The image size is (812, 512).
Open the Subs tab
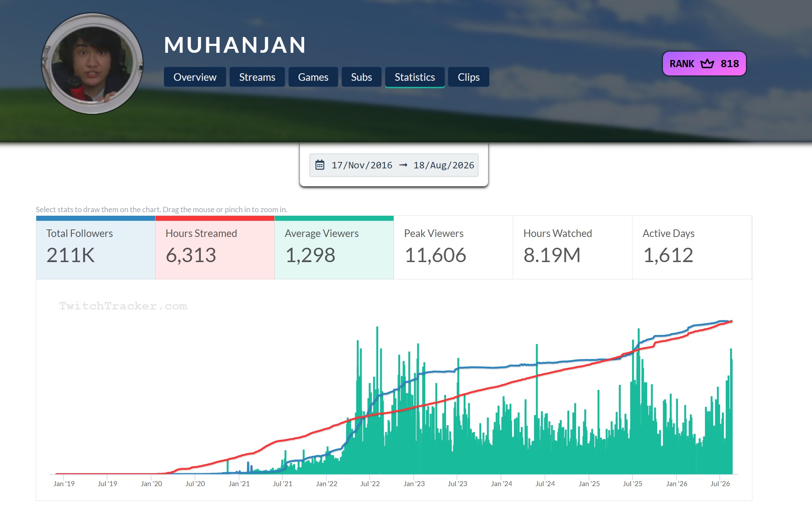click(x=361, y=77)
